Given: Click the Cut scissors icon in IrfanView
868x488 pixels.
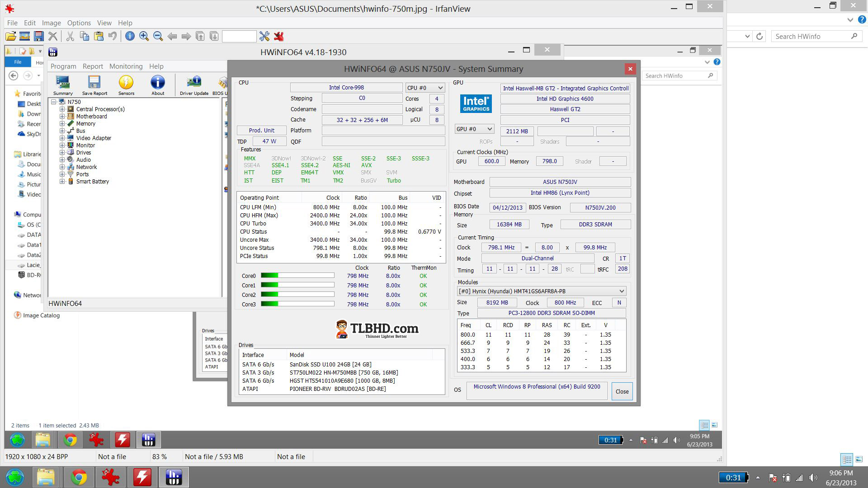Looking at the screenshot, I should coord(70,37).
